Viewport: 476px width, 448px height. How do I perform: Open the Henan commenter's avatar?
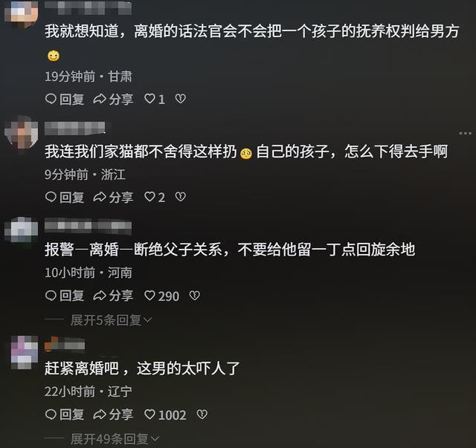coord(22,230)
